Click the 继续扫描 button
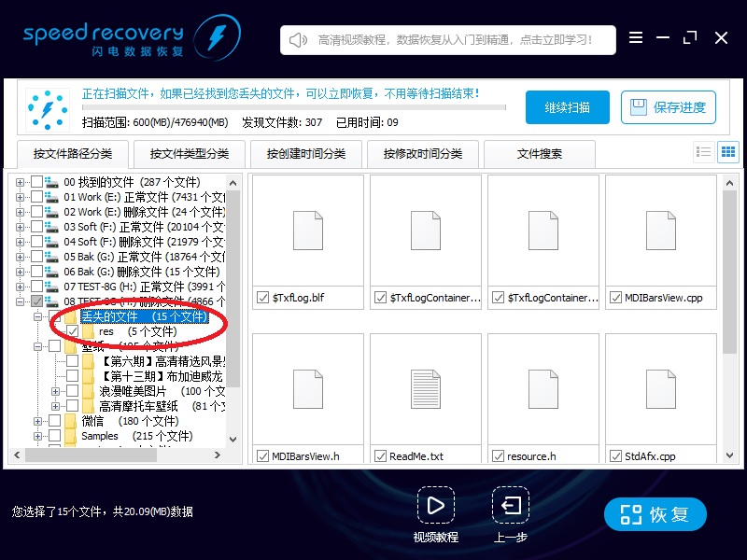Screen dimensions: 747x560 tap(567, 107)
